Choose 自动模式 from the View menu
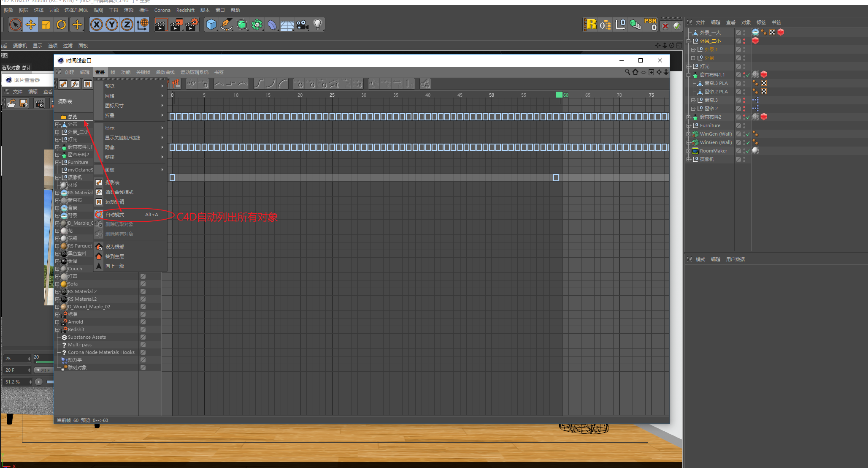Viewport: 868px width, 468px height. (115, 215)
